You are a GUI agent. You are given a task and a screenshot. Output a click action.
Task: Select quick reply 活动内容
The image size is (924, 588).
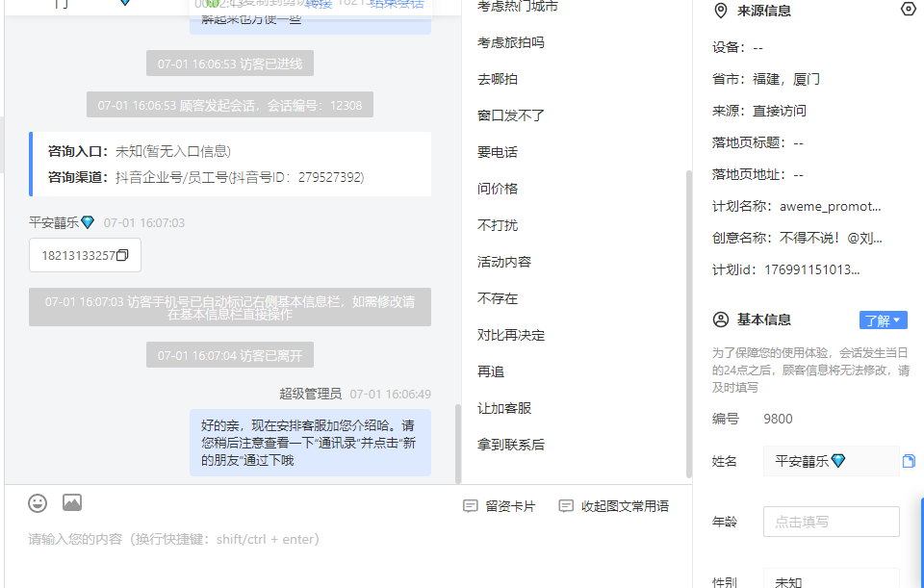pyautogui.click(x=504, y=262)
